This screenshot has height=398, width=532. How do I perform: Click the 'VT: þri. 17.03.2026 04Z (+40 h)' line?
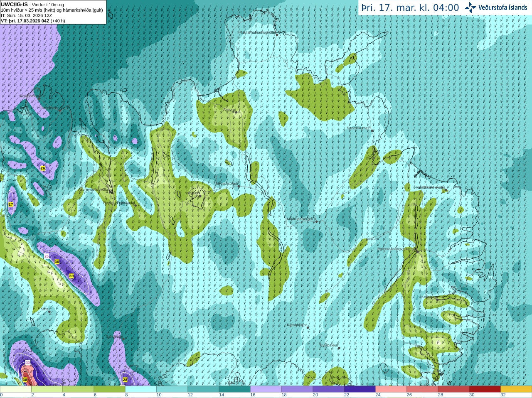click(33, 21)
